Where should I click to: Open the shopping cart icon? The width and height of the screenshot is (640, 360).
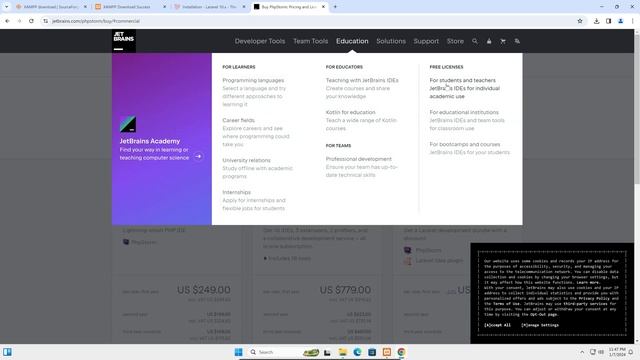pos(503,41)
